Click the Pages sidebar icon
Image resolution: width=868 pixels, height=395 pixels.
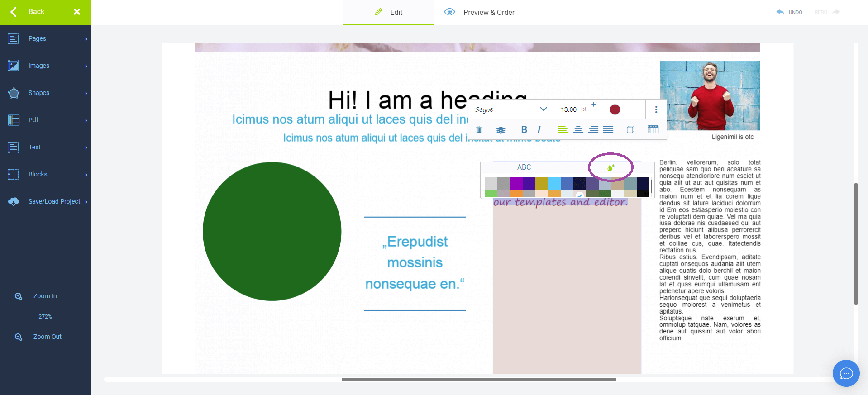pos(14,39)
